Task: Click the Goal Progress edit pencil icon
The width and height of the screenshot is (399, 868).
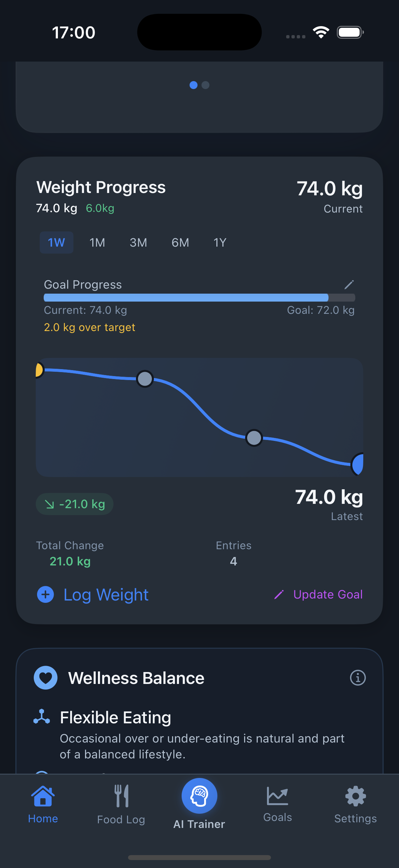Action: pyautogui.click(x=349, y=285)
